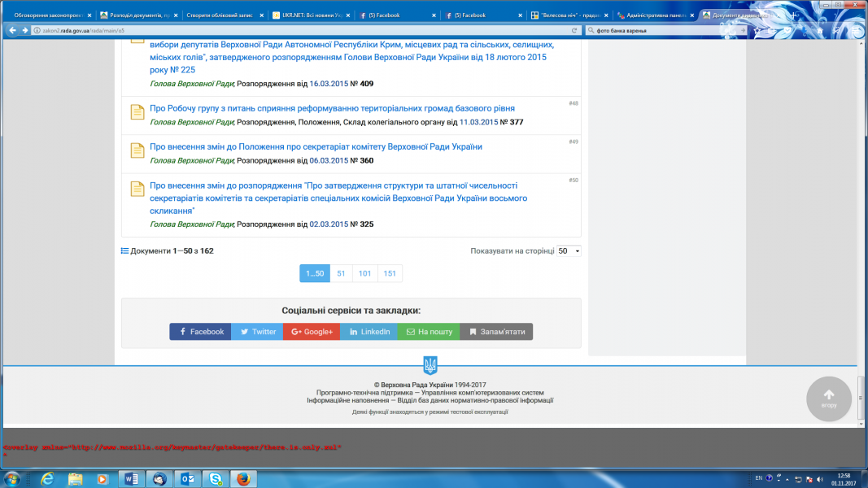This screenshot has width=868, height=488.
Task: Switch to 'Створити обліковий запис' tab
Action: pyautogui.click(x=220, y=15)
